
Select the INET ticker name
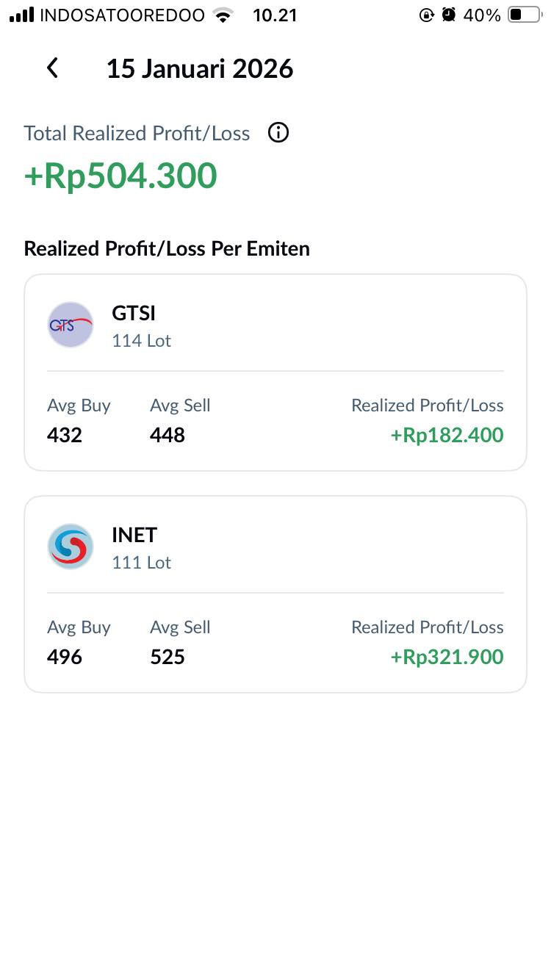tap(134, 535)
